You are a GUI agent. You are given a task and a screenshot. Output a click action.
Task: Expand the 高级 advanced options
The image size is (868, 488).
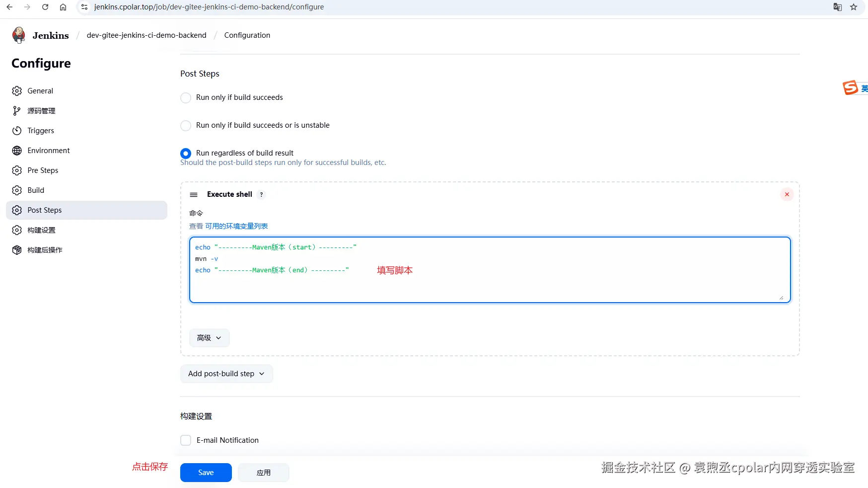tap(209, 338)
